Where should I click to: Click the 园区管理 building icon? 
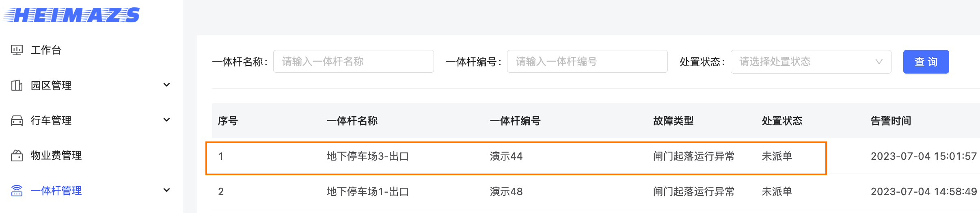(x=17, y=85)
